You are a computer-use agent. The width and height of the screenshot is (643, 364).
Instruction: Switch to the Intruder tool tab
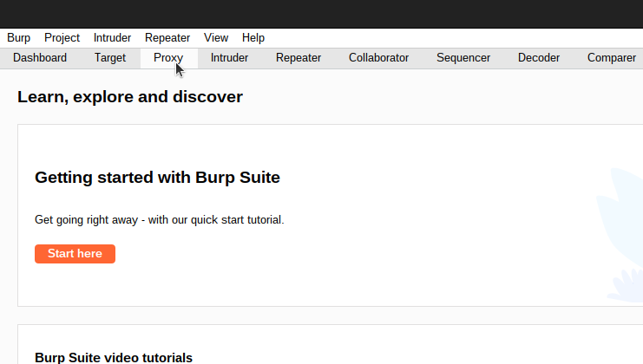pyautogui.click(x=229, y=58)
